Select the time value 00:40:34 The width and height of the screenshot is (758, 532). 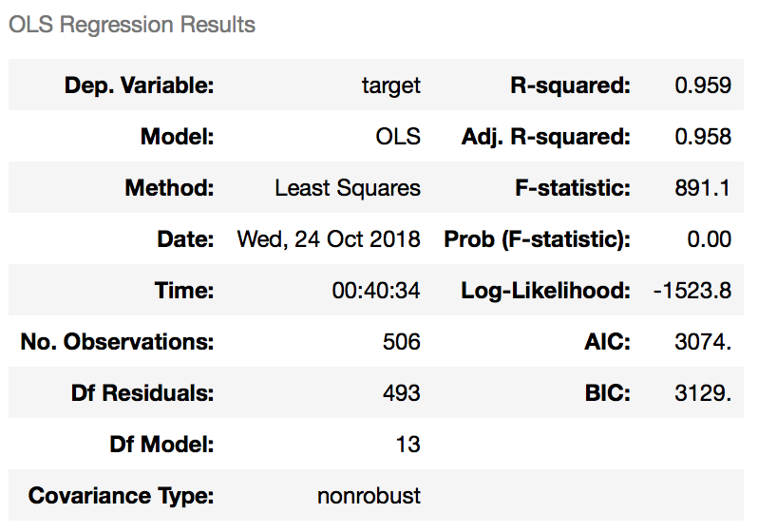[376, 291]
